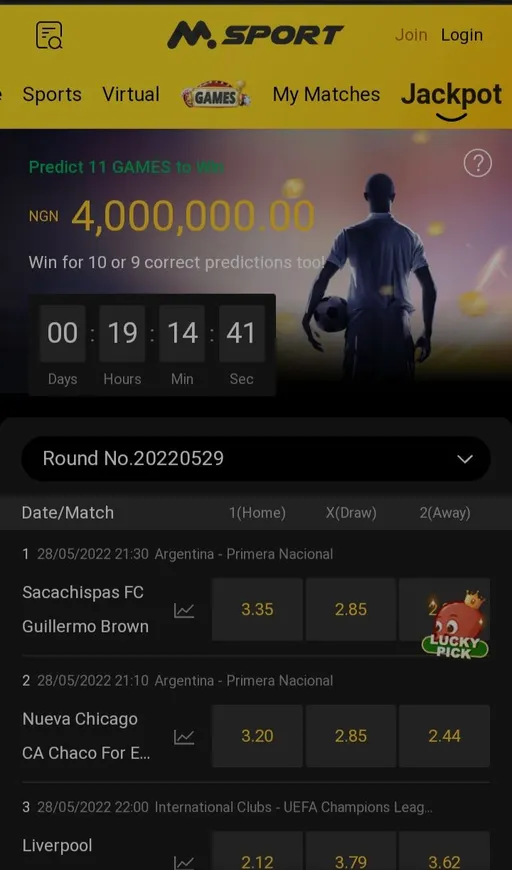Open the bet slip search icon

pos(49,35)
